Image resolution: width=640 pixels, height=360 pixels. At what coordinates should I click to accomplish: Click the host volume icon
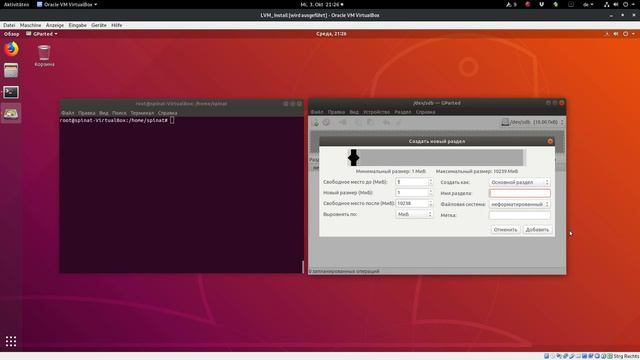coord(616,4)
